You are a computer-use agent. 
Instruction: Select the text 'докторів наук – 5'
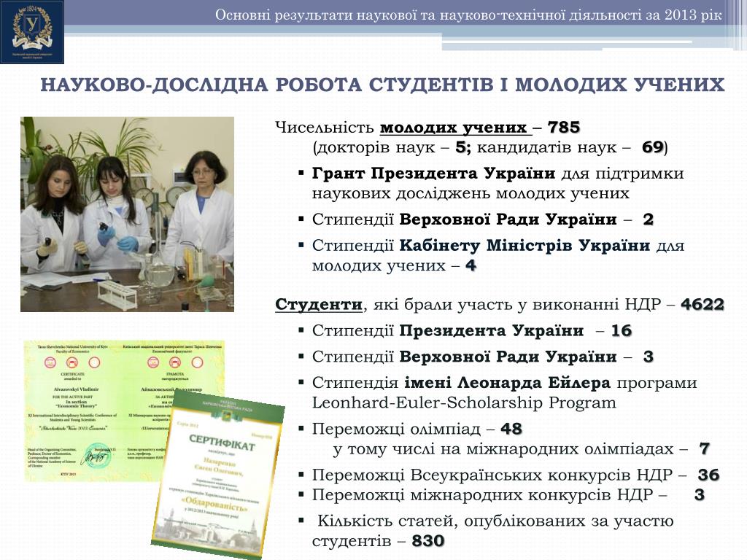point(391,147)
